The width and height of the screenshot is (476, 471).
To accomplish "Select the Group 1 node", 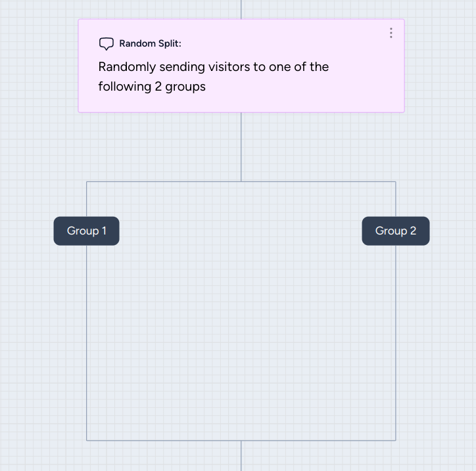I will 87,231.
